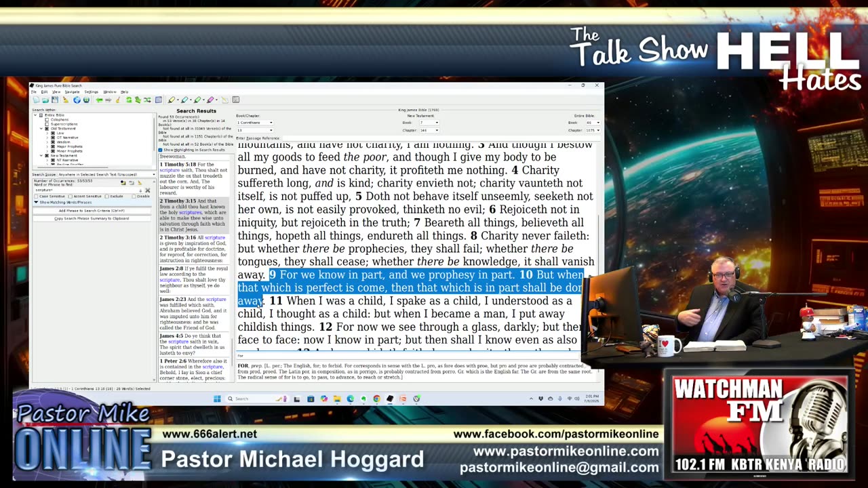Click the green shuffle arrows icon

tap(147, 100)
